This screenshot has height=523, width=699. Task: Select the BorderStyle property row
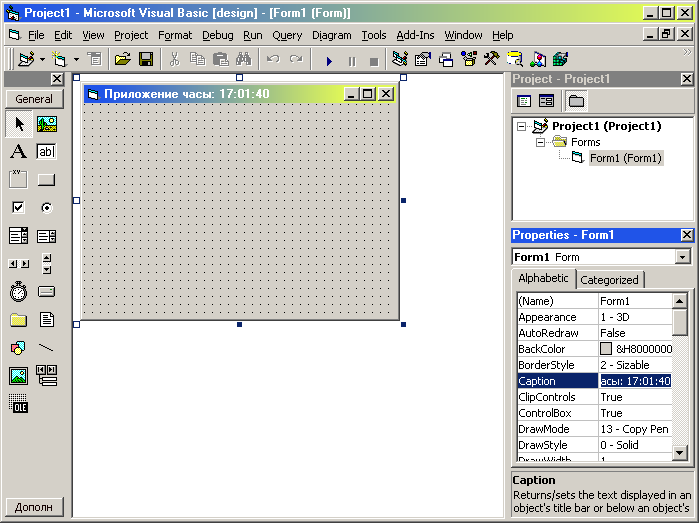pos(595,365)
